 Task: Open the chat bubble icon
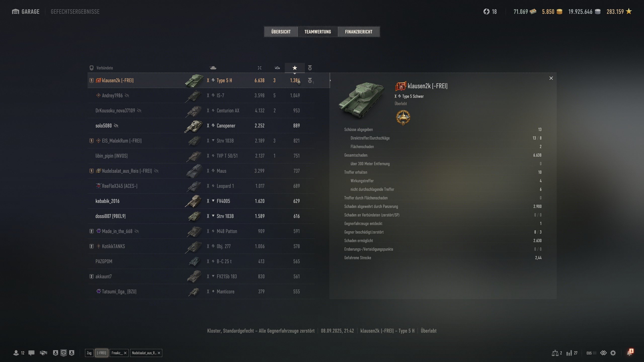(x=31, y=353)
